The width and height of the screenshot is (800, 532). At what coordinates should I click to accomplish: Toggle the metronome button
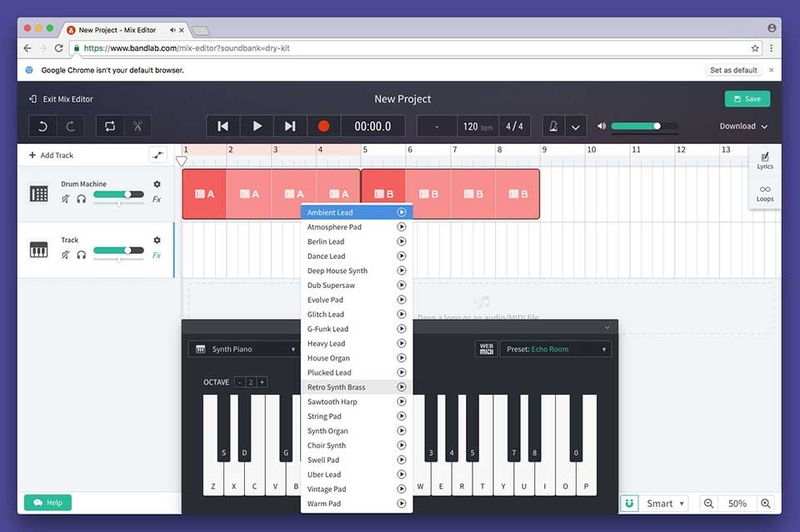tap(553, 126)
